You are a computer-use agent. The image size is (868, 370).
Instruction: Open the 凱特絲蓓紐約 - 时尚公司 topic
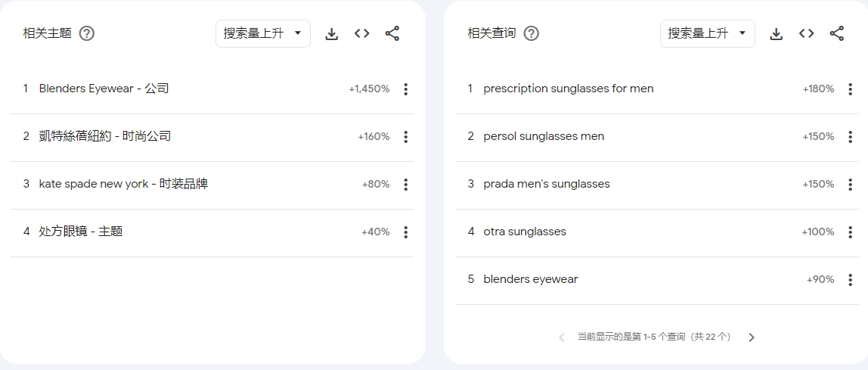105,136
